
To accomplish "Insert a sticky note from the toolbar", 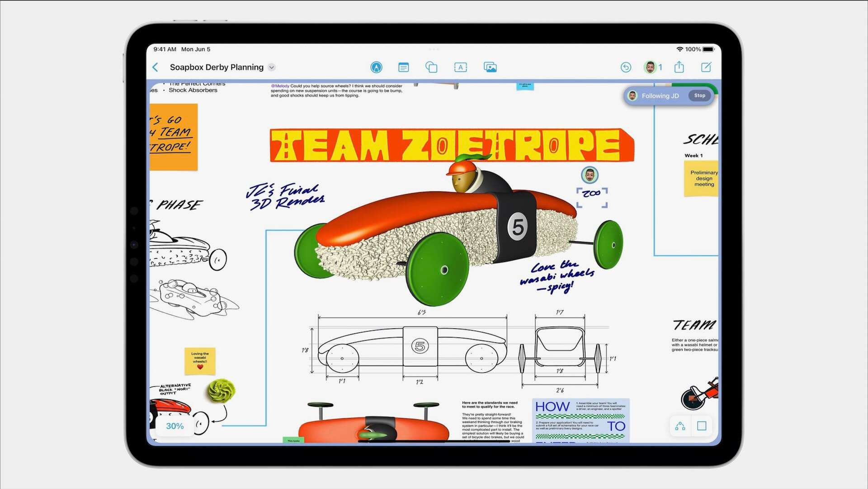I will (x=403, y=67).
